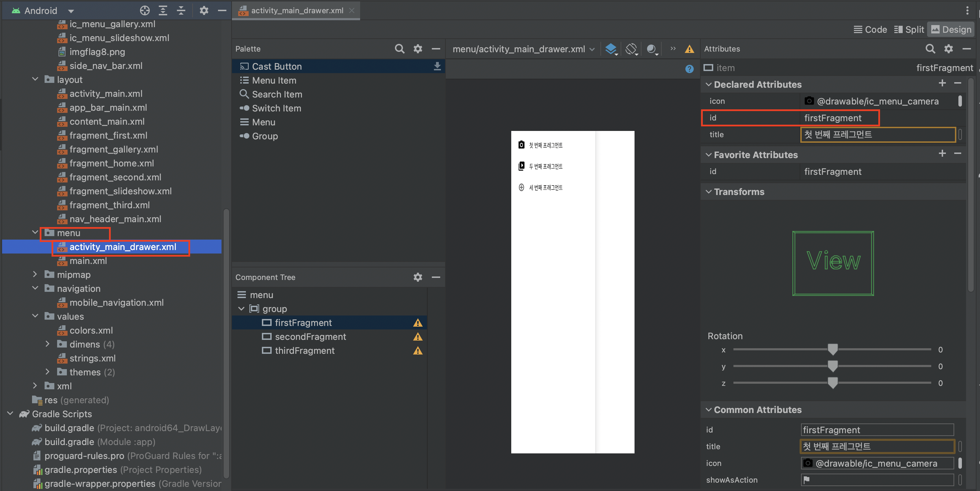Click the showAsAction flag picker
The height and width of the screenshot is (491, 980).
[807, 480]
